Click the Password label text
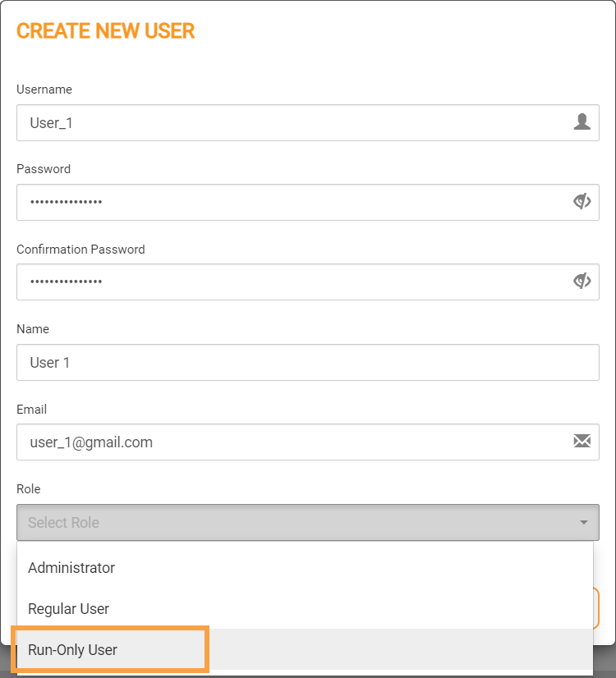 coord(44,169)
